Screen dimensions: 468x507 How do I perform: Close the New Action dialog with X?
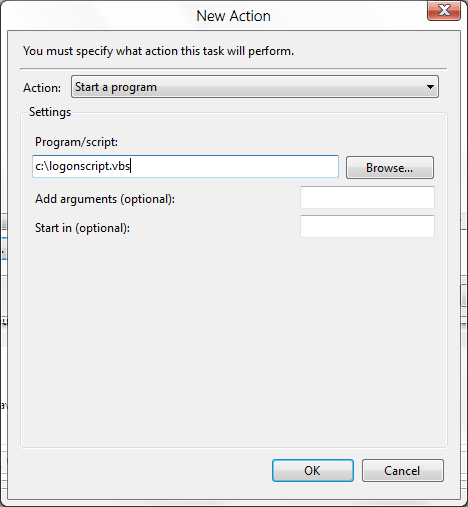tap(444, 10)
